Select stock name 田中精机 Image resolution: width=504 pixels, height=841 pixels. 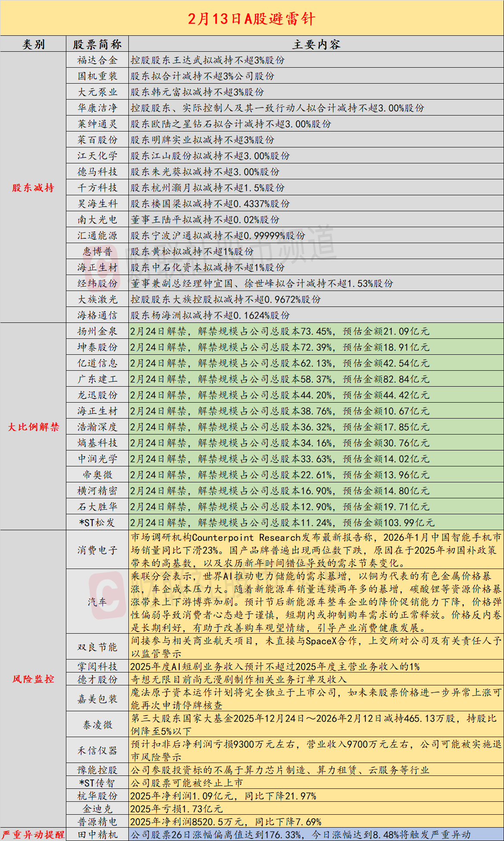tap(97, 835)
